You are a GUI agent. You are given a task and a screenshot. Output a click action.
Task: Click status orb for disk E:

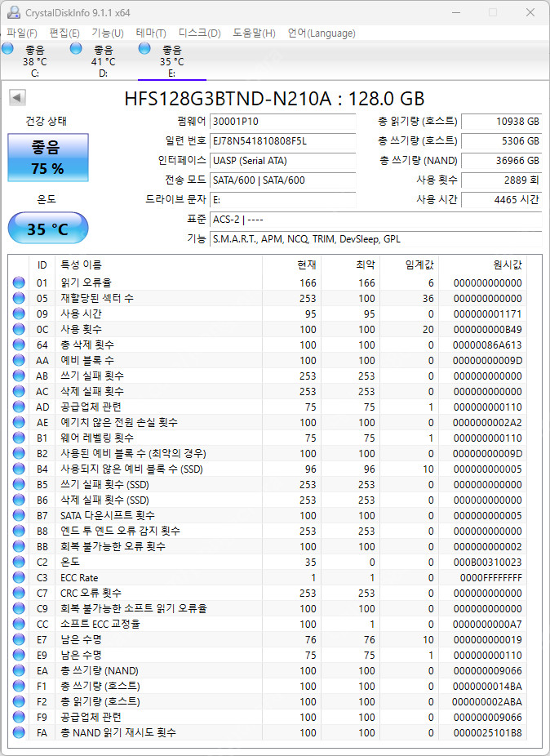[x=144, y=48]
